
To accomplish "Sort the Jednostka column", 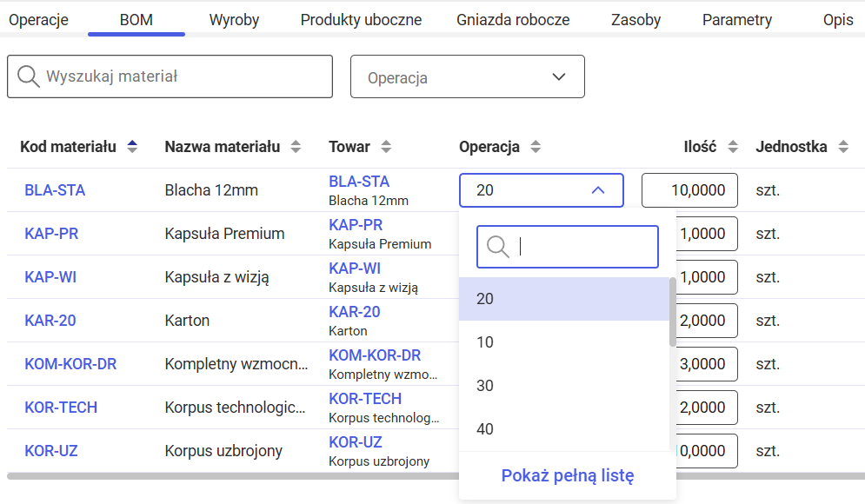I will pos(842,146).
